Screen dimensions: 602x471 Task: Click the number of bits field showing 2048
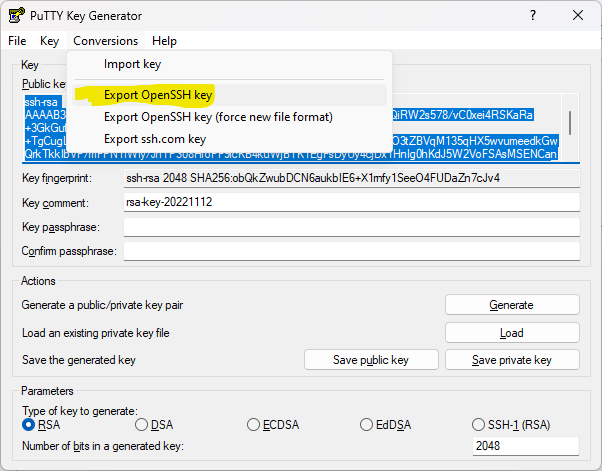[526, 446]
